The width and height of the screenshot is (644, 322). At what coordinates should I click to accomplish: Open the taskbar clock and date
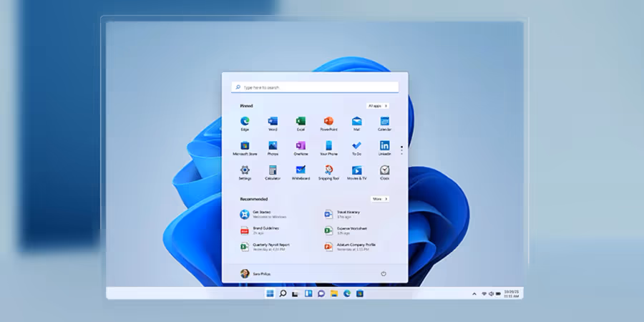pyautogui.click(x=512, y=293)
